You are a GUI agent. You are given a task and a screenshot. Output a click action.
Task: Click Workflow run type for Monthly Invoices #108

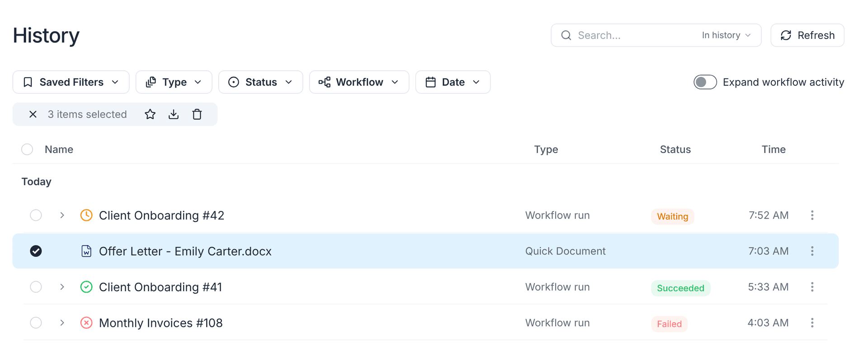pos(557,323)
